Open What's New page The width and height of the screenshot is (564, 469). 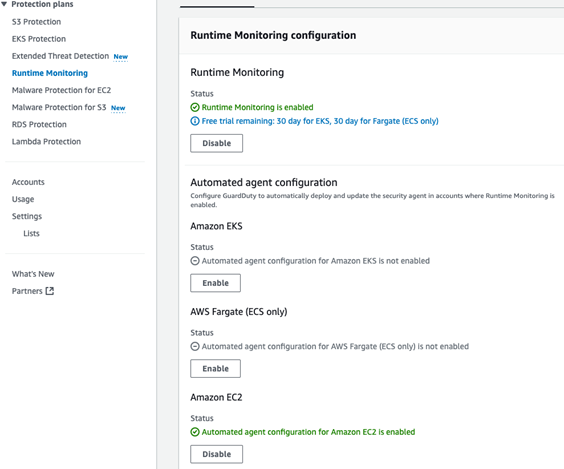pos(33,274)
